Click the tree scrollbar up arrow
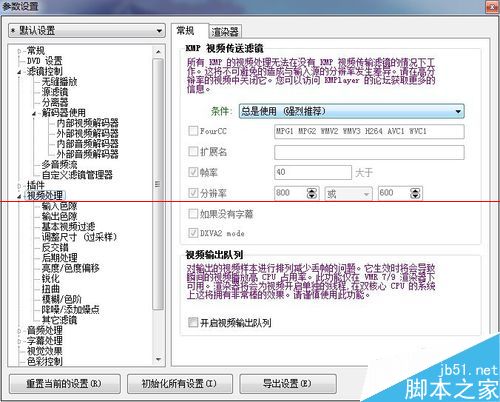Viewport: 500px width, 402px height. (x=158, y=52)
